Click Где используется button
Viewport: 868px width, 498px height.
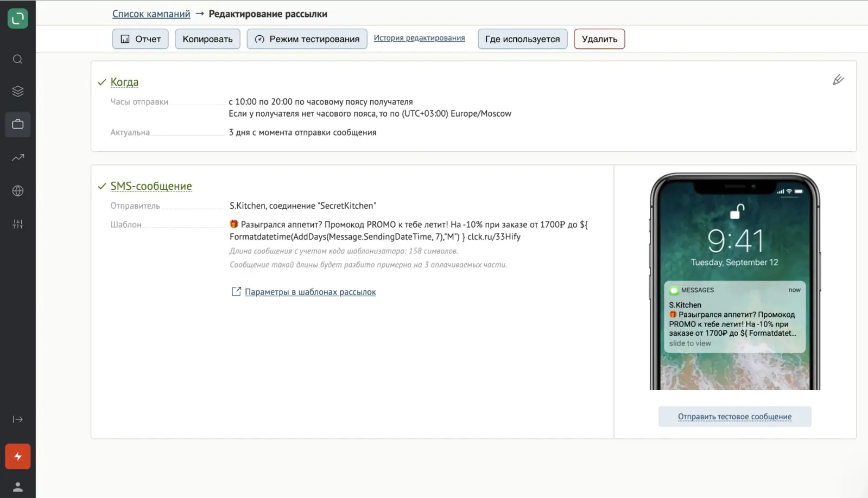click(522, 39)
